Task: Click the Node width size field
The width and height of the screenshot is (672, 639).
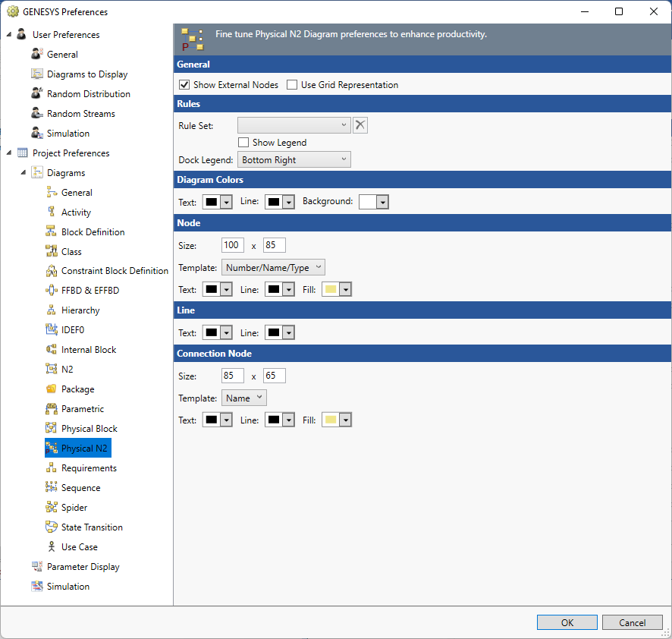Action: (233, 245)
